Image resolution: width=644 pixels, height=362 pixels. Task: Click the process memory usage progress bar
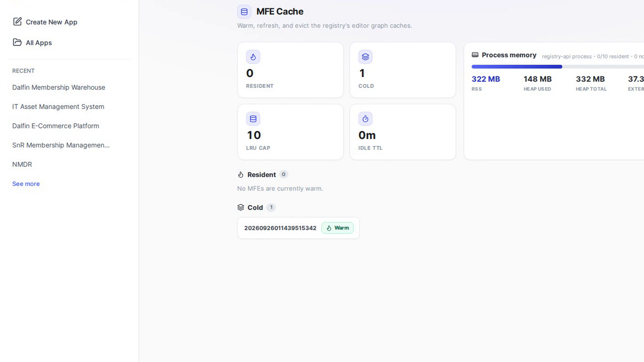557,67
